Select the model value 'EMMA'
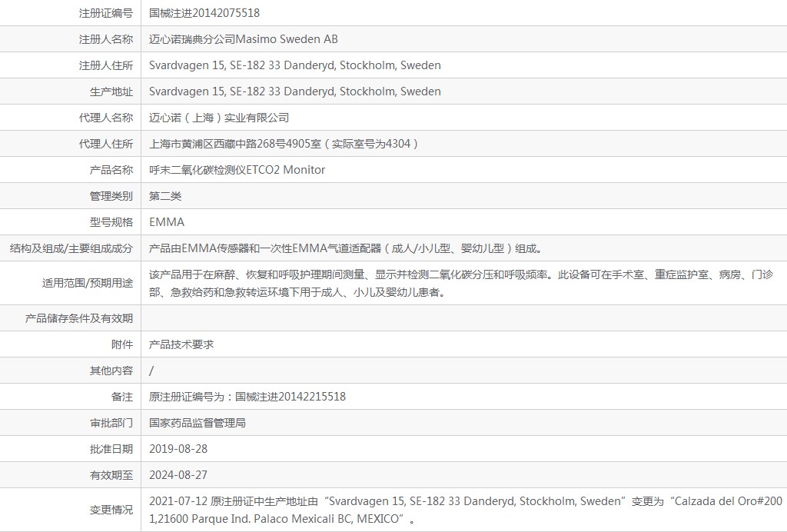The width and height of the screenshot is (787, 532). coord(167,222)
